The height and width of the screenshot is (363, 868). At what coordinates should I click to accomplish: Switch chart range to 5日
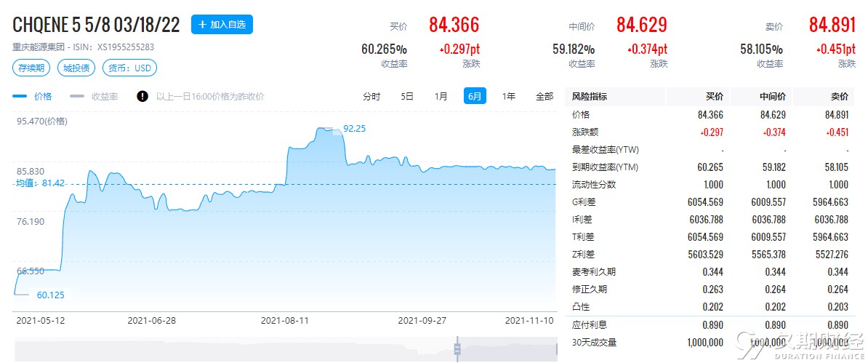pyautogui.click(x=407, y=97)
